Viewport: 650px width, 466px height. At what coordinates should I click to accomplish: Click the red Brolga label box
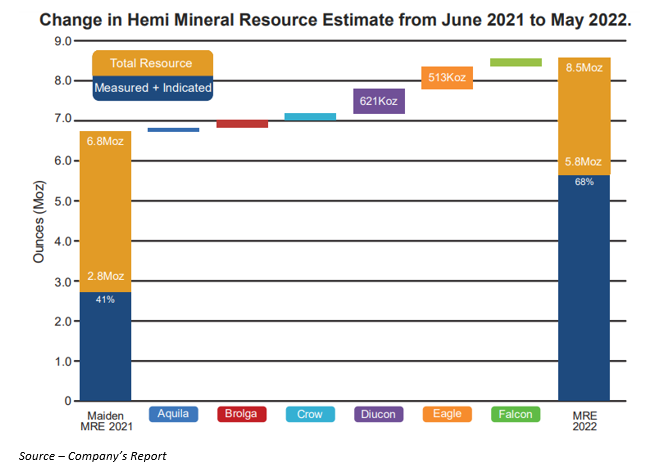pos(241,414)
